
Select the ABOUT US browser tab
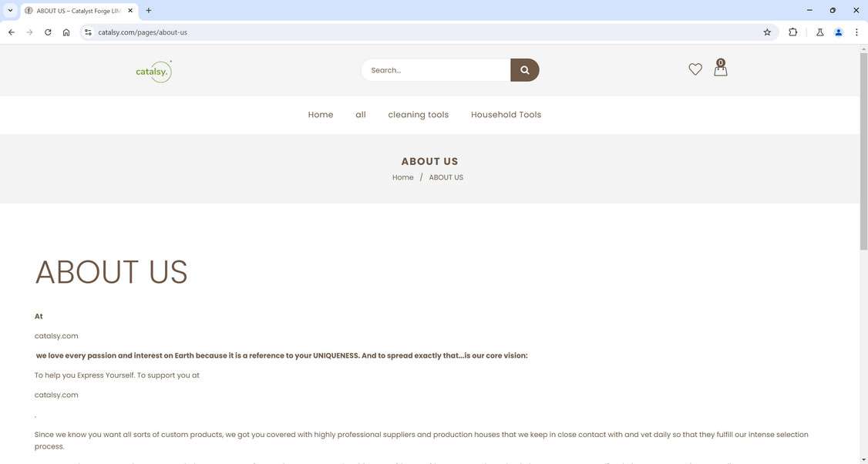pos(73,10)
